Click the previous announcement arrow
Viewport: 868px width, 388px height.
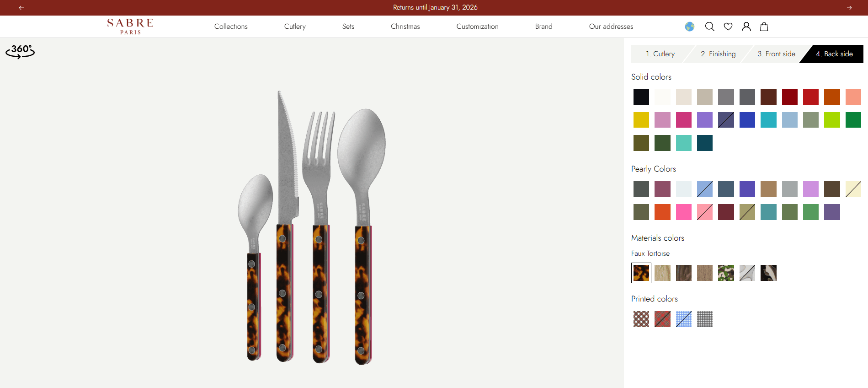[21, 8]
